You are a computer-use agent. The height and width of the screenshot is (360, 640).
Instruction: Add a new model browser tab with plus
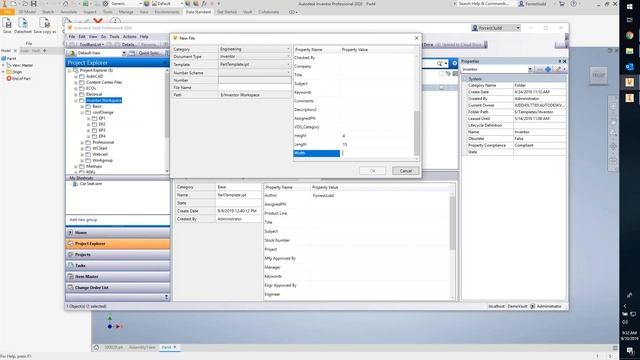(x=45, y=51)
